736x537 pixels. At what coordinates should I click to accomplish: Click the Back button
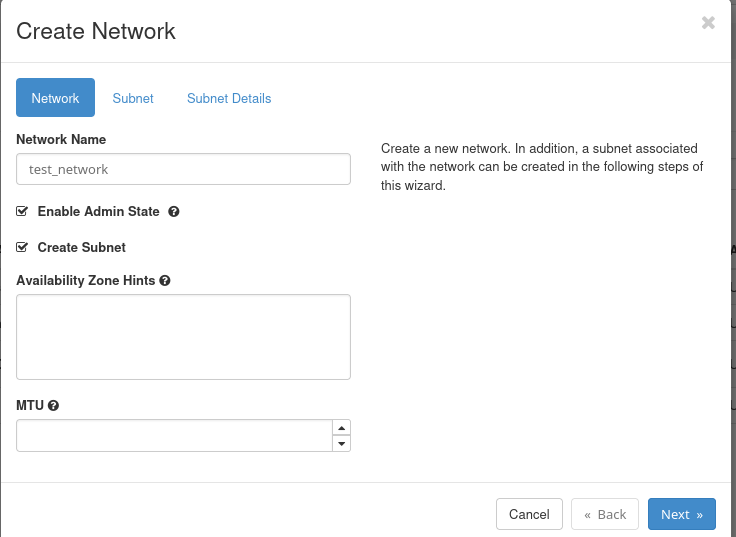pyautogui.click(x=605, y=514)
